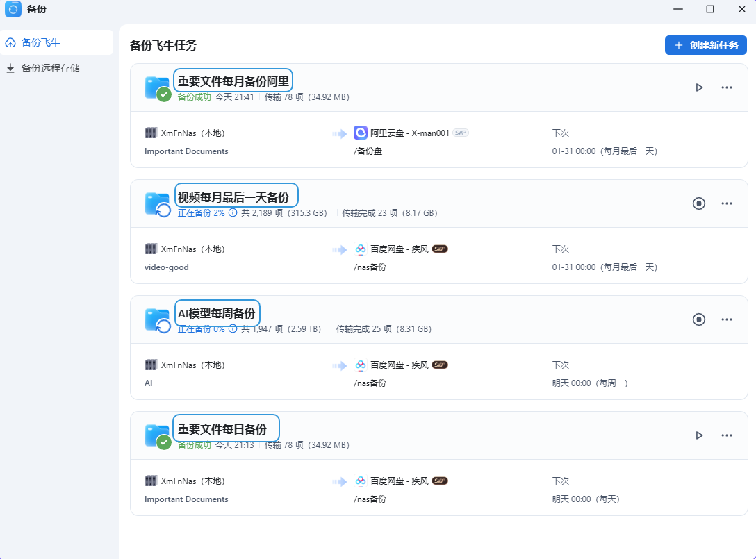Click the 百度网盘 logo in AI模型每周备份 card

pos(361,365)
